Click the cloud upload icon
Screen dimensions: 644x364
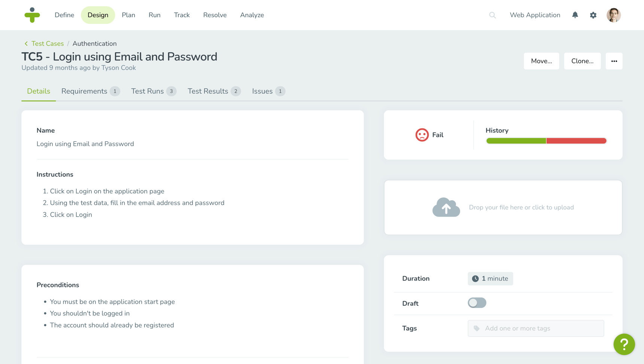point(446,207)
